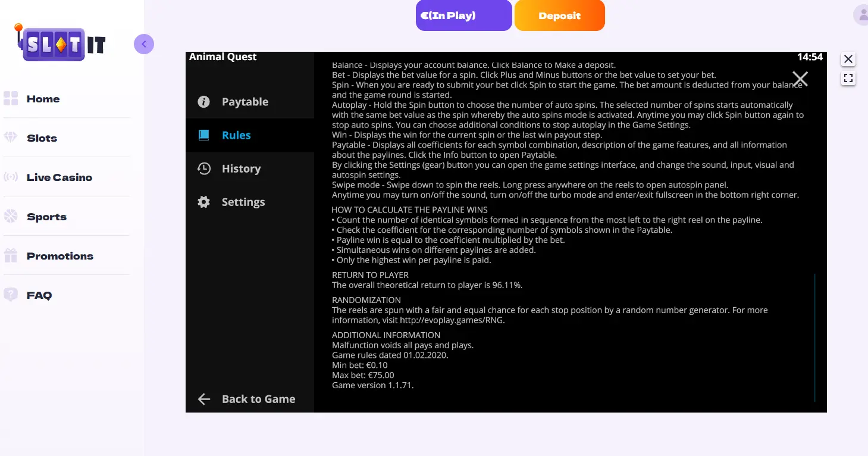Open Live Casino
868x456 pixels.
point(59,177)
